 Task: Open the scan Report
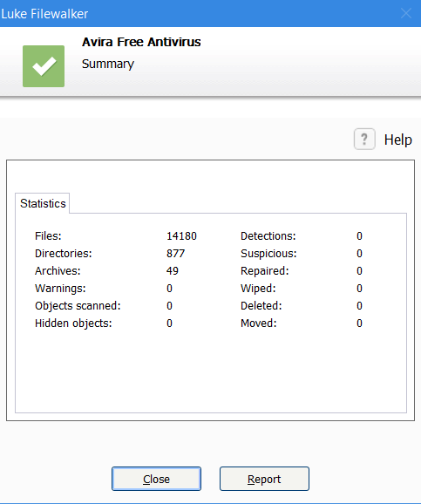pos(264,479)
